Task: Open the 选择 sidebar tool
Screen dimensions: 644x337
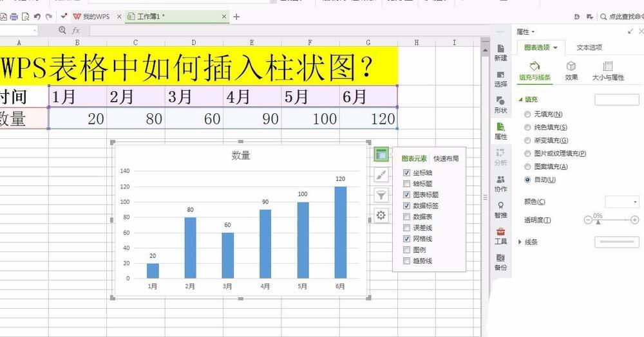Action: (500, 78)
